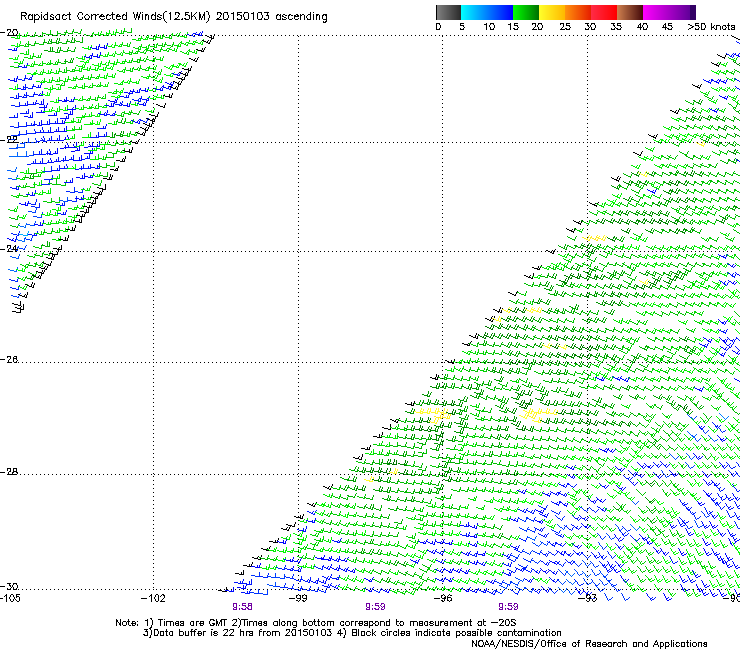Click latitude label '-26'
Viewport: 740px width, 650px height.
point(9,360)
